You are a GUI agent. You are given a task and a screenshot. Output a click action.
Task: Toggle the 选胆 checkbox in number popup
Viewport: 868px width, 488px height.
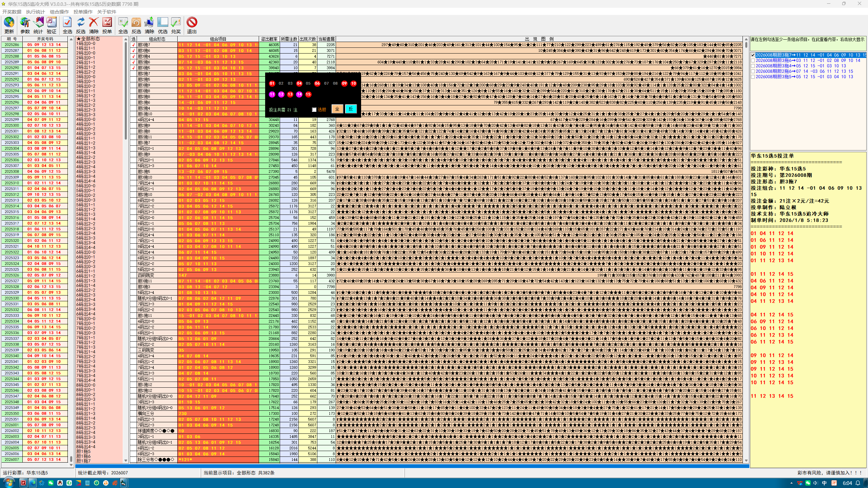314,109
